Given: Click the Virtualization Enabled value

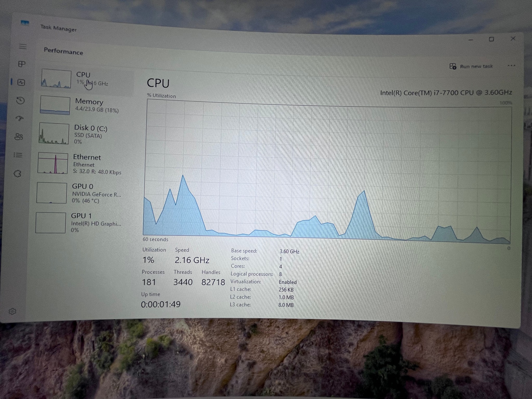Looking at the screenshot, I should pos(288,282).
